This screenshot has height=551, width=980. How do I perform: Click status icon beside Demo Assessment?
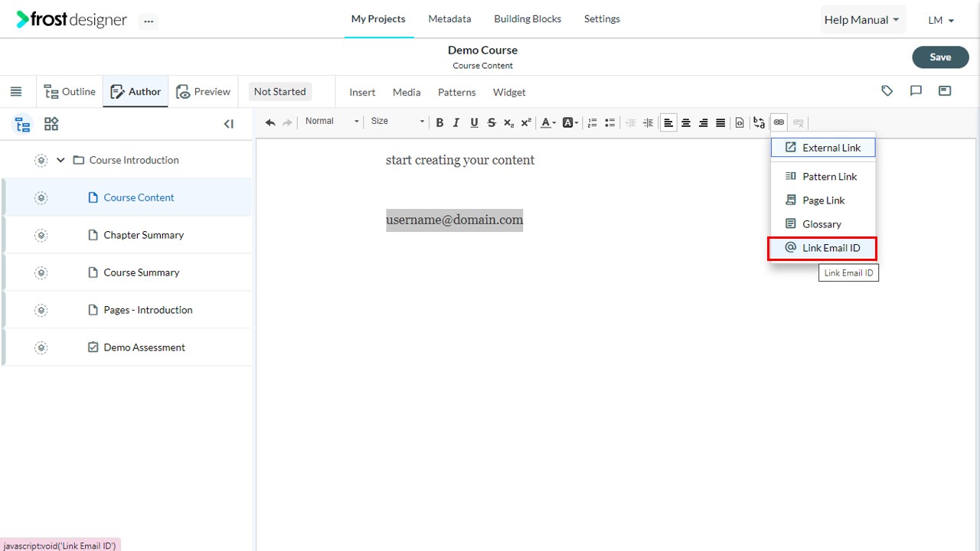pyautogui.click(x=41, y=347)
